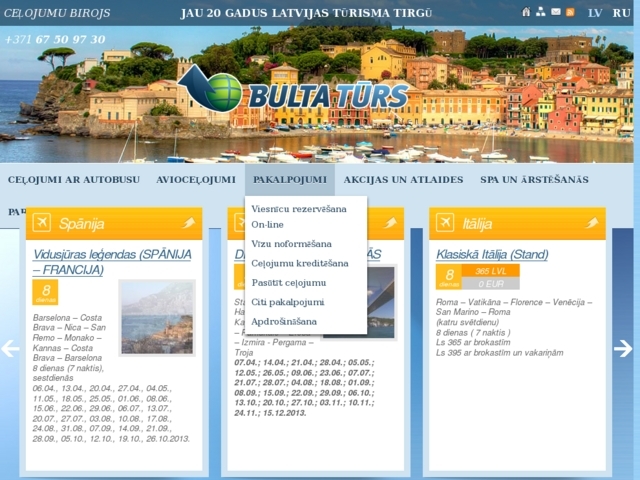
Task: Click the Spānija card header title
Action: 82,224
